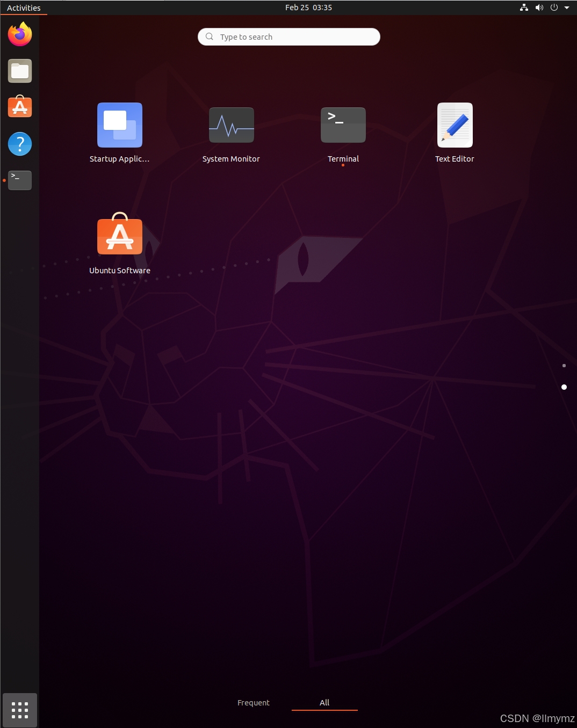Focus the Type to search field
Screen dimensions: 577x728
click(289, 37)
